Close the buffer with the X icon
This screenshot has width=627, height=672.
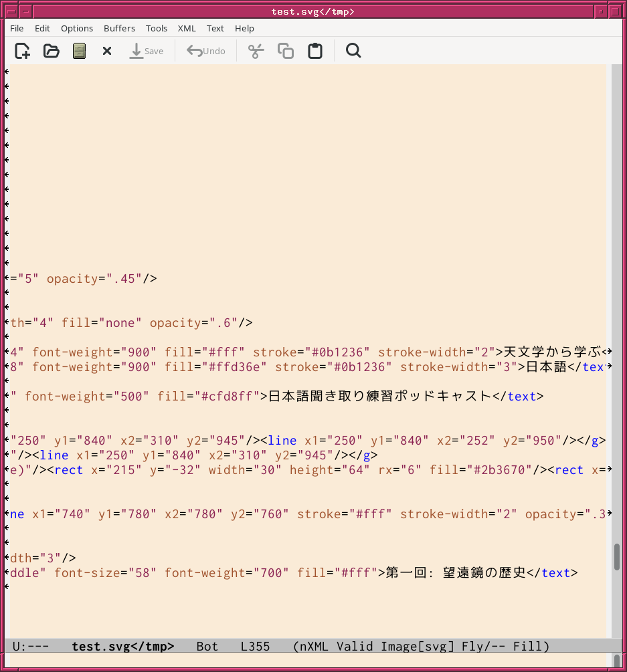[x=107, y=51]
